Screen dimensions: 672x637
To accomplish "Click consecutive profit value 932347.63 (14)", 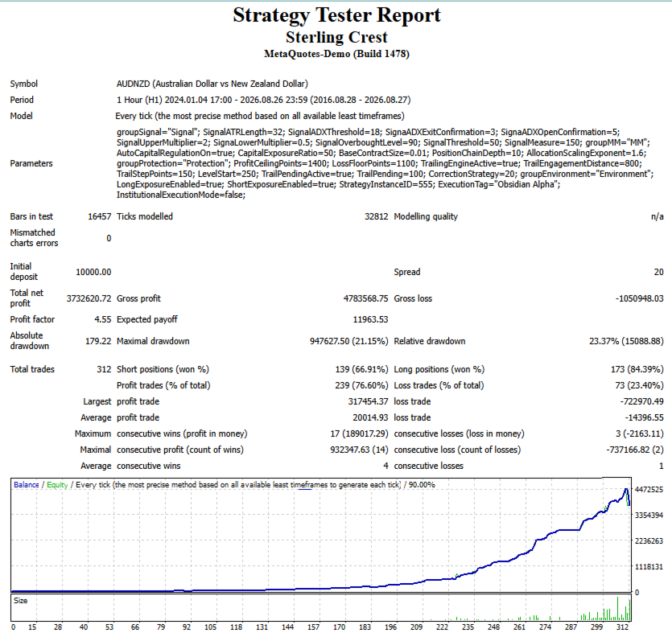I will coord(359,450).
